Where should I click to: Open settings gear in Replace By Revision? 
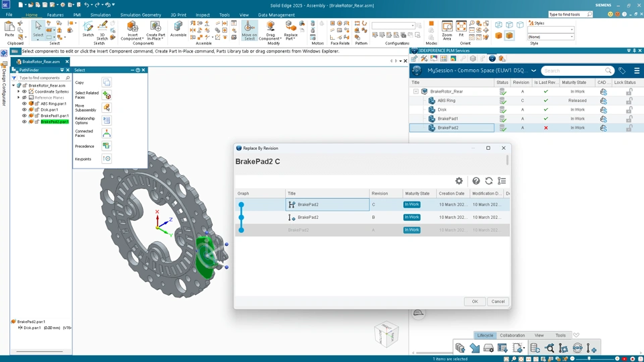[x=459, y=181]
